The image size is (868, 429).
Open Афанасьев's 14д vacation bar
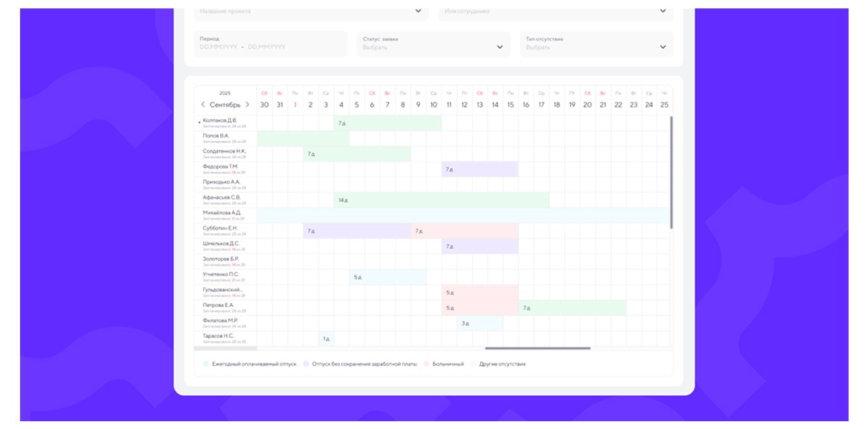tap(442, 200)
